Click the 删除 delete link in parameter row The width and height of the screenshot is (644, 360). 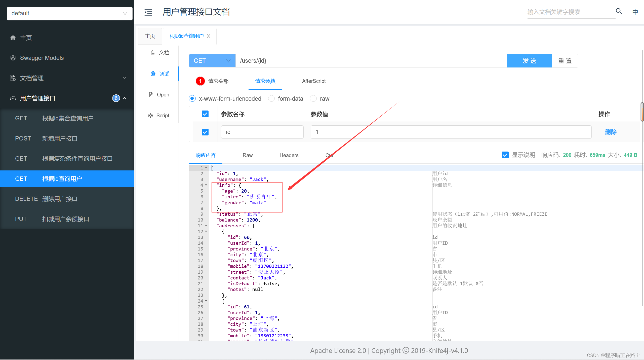click(x=611, y=132)
